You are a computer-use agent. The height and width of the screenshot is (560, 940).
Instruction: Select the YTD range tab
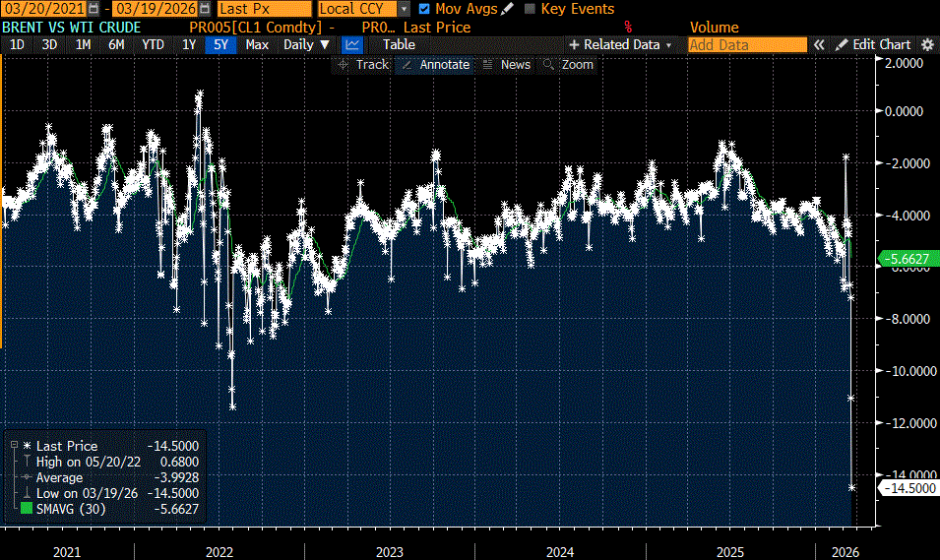click(153, 44)
